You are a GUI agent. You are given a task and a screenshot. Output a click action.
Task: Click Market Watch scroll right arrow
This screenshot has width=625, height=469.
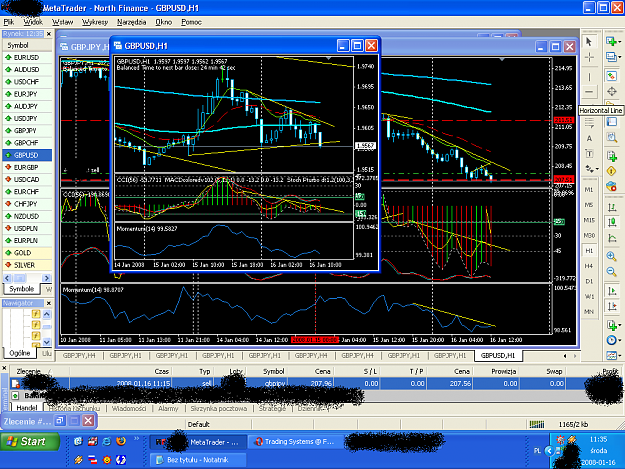tap(47, 278)
